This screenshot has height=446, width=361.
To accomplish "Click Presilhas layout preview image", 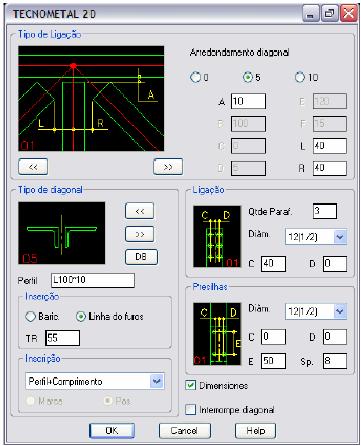I will 217,334.
